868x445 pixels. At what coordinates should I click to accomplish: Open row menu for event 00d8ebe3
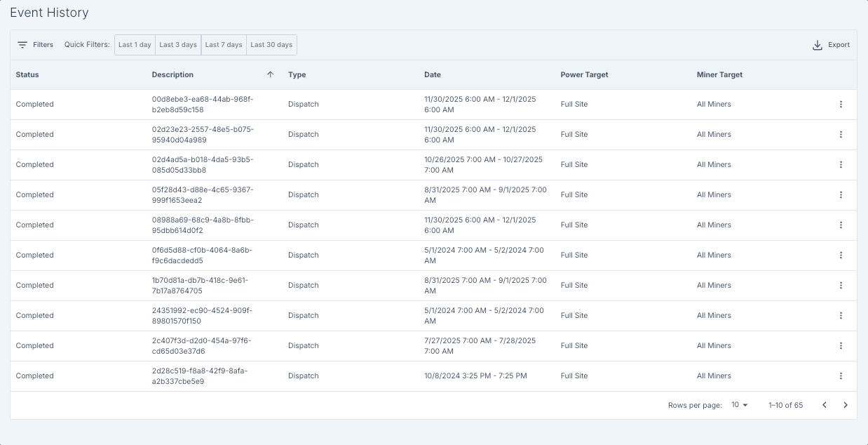tap(841, 105)
